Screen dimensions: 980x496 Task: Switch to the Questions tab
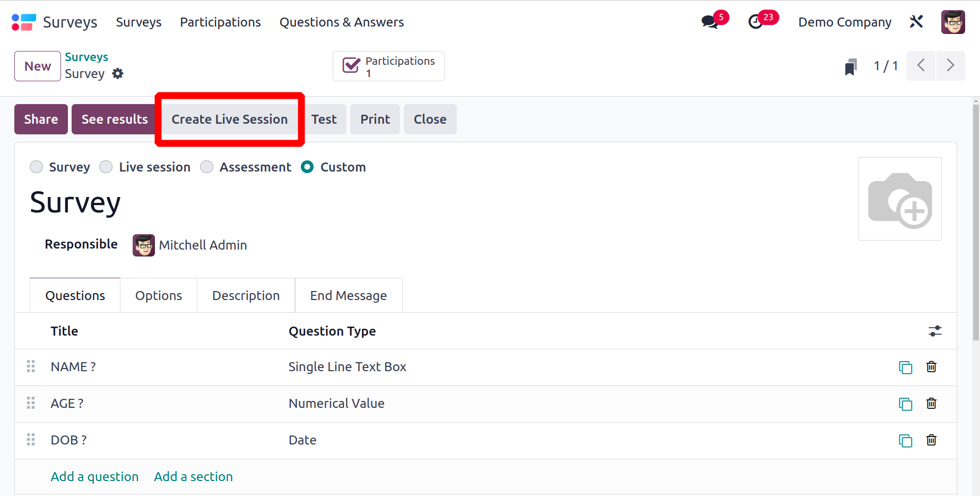75,295
